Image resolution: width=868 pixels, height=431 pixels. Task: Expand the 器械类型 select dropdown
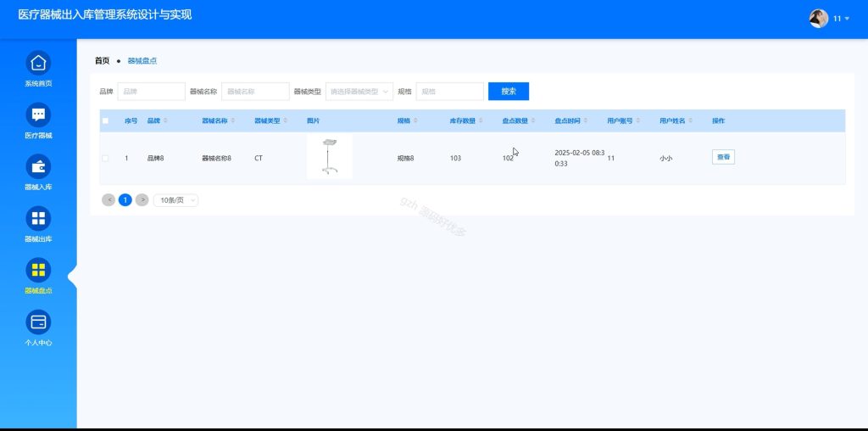coord(359,92)
